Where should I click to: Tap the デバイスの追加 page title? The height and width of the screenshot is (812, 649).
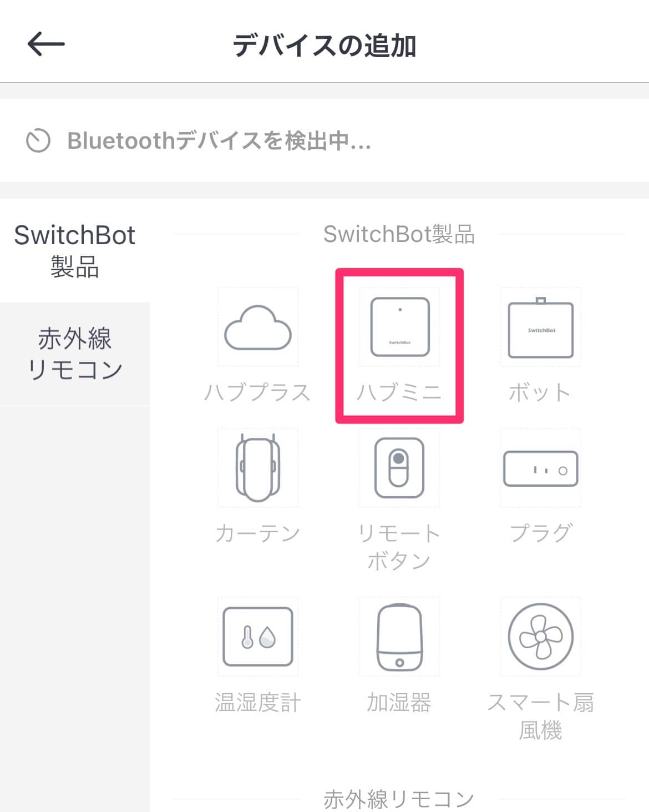pos(324,45)
